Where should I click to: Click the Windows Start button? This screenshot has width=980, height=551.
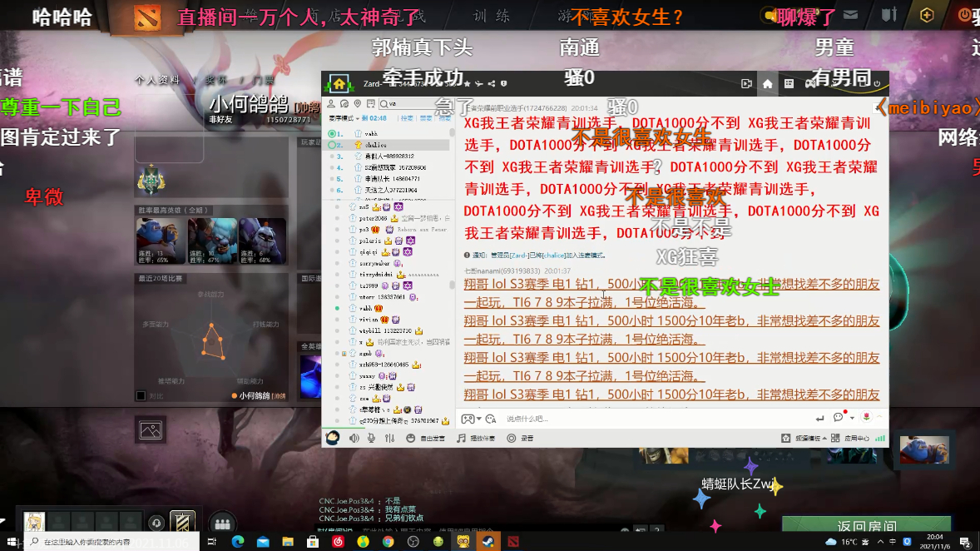point(12,542)
